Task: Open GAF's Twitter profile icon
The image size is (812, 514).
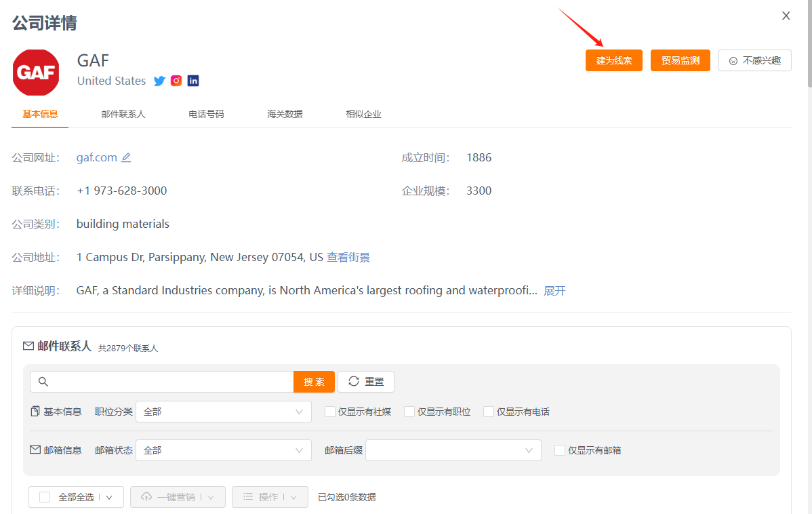Action: click(159, 81)
